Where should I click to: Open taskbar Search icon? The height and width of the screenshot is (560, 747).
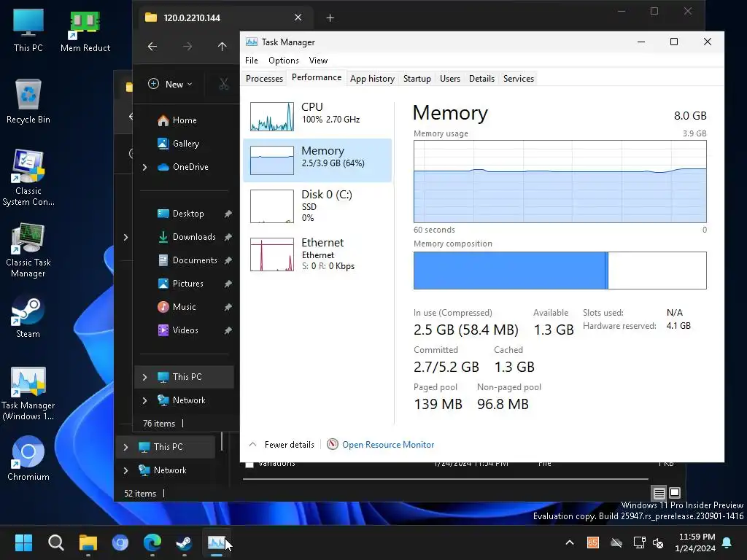pos(55,542)
